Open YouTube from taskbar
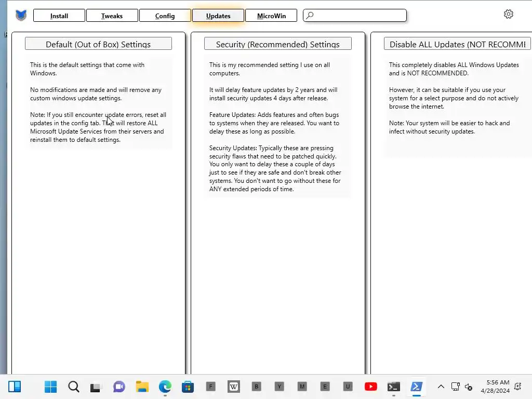 (x=370, y=387)
